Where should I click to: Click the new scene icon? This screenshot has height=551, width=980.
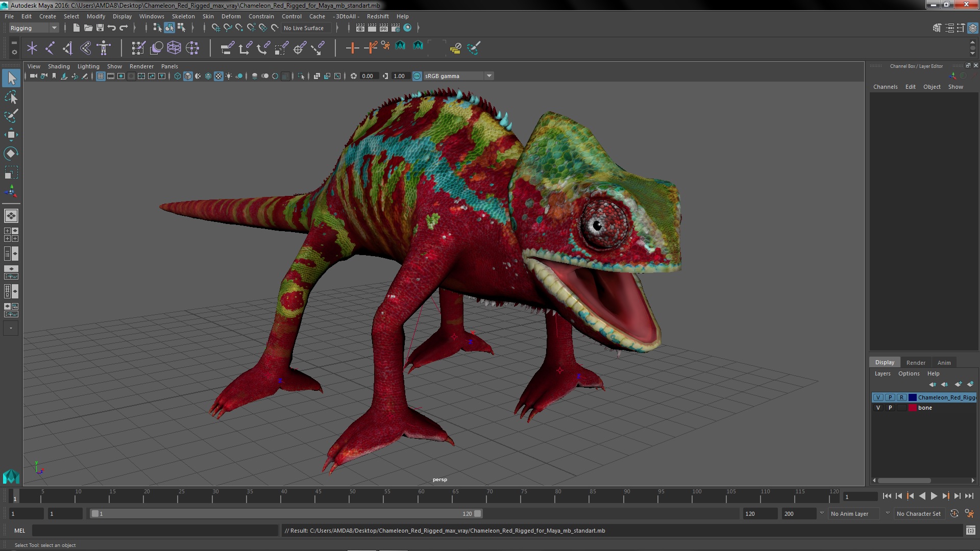pyautogui.click(x=77, y=28)
